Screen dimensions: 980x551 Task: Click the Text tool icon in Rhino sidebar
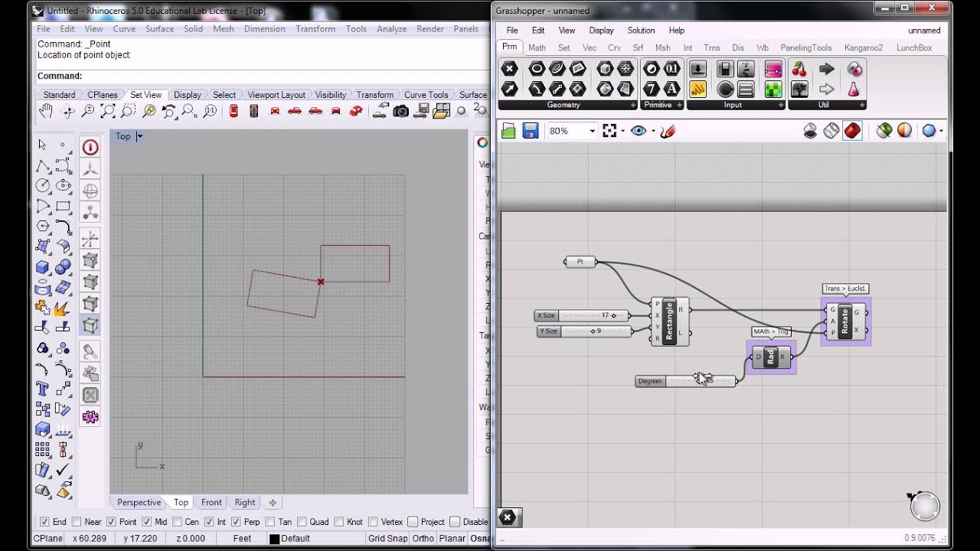click(42, 389)
